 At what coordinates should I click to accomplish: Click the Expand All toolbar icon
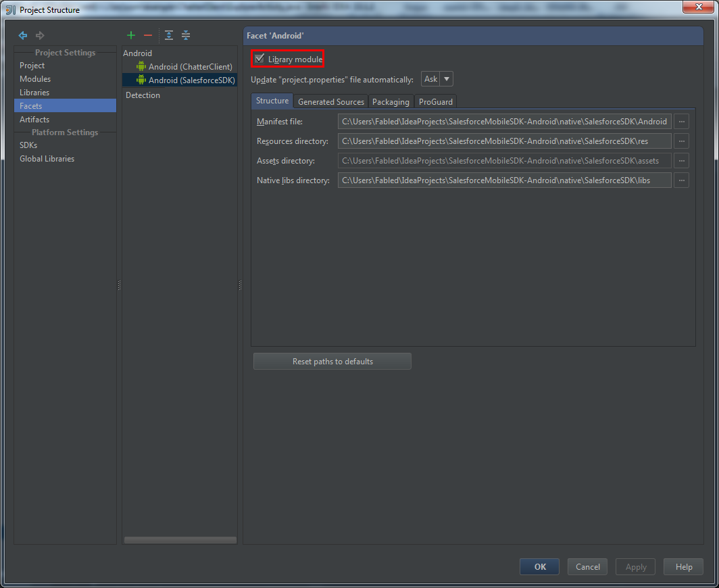169,35
